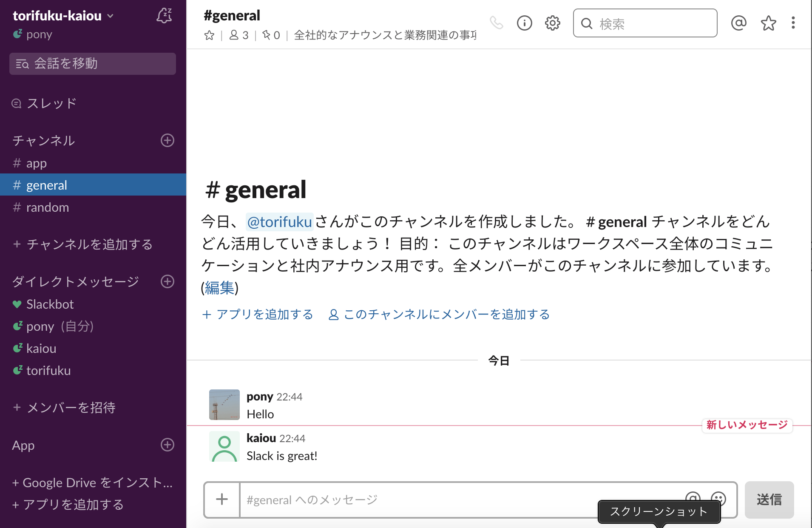Screen dimensions: 812x528
Task: Click sidebar アプリを追加する link
Action: (68, 505)
